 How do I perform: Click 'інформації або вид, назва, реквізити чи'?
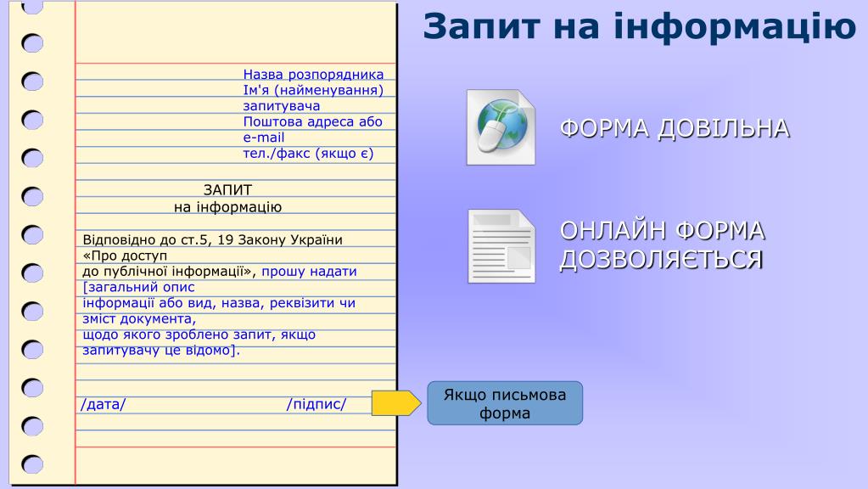(219, 303)
